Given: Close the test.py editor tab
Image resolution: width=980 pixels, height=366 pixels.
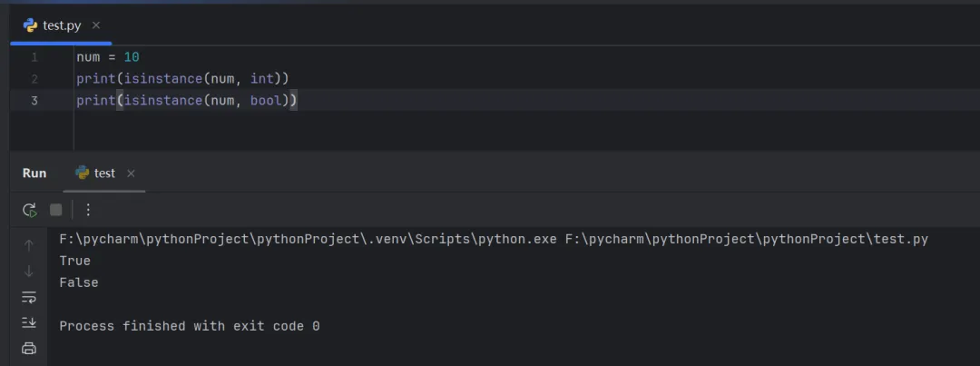Looking at the screenshot, I should coord(96,25).
